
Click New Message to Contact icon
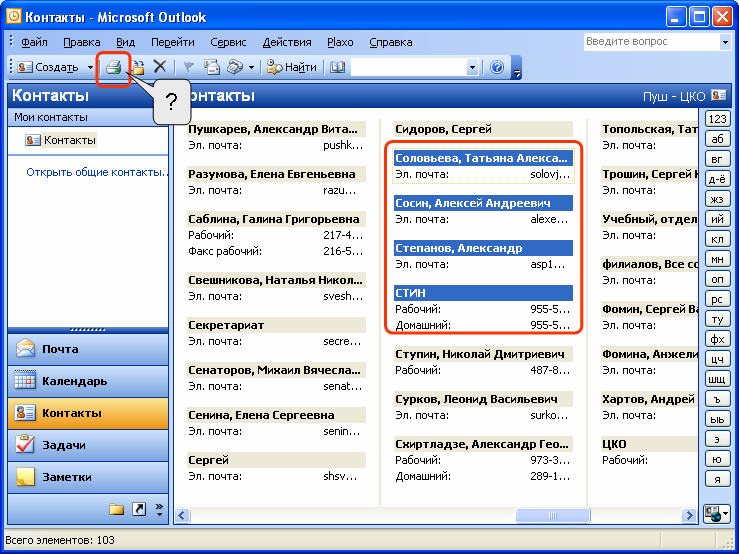tap(212, 67)
